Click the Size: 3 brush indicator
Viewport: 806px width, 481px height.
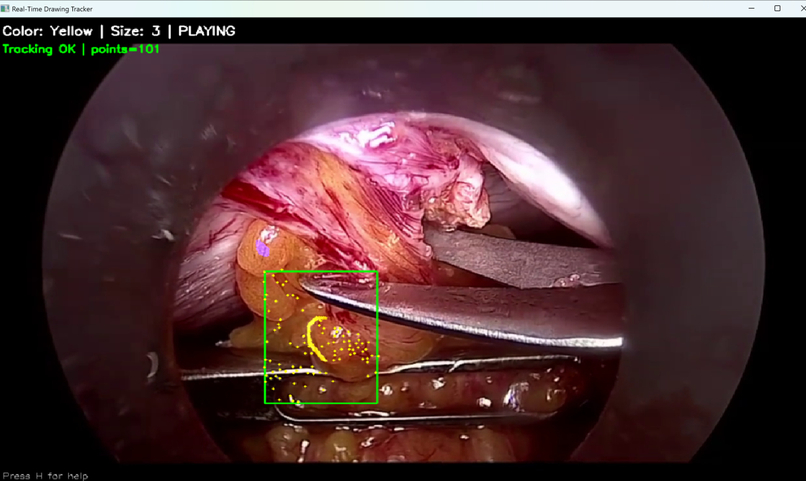tap(135, 31)
